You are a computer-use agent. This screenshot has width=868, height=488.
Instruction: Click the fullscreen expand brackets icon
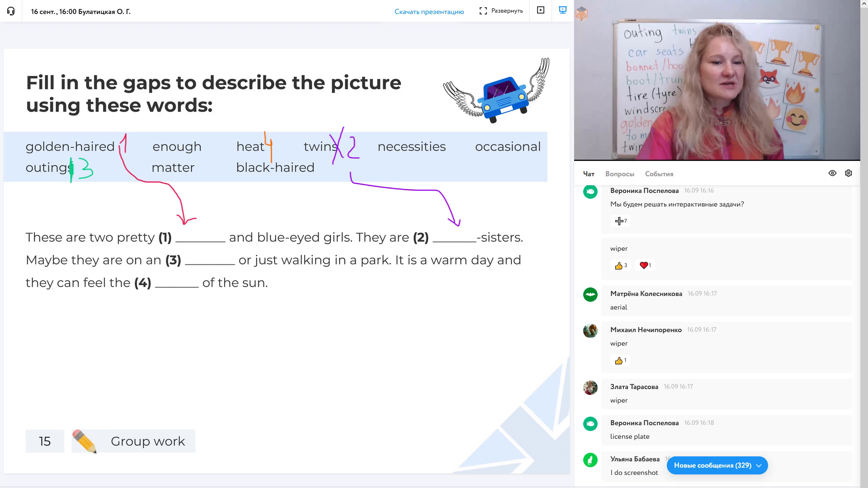click(x=483, y=11)
